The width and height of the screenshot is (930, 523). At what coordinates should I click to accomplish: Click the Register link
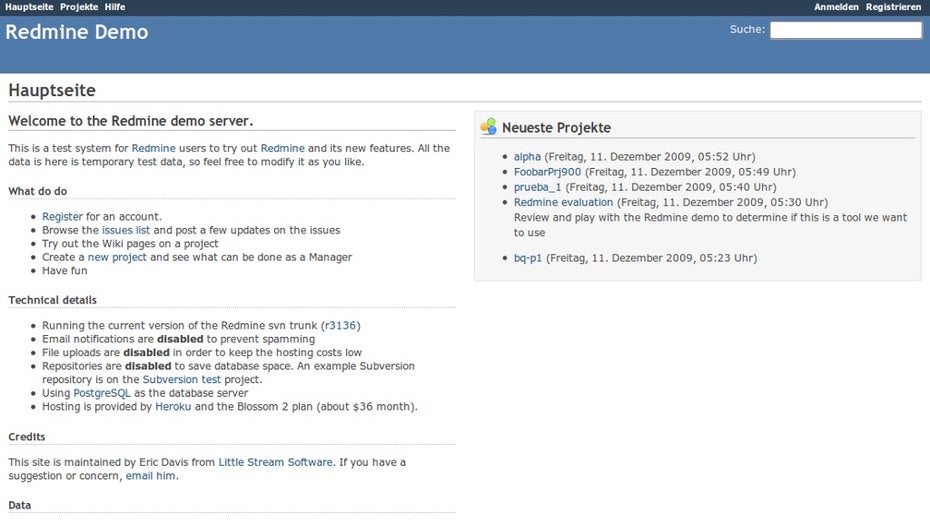62,217
